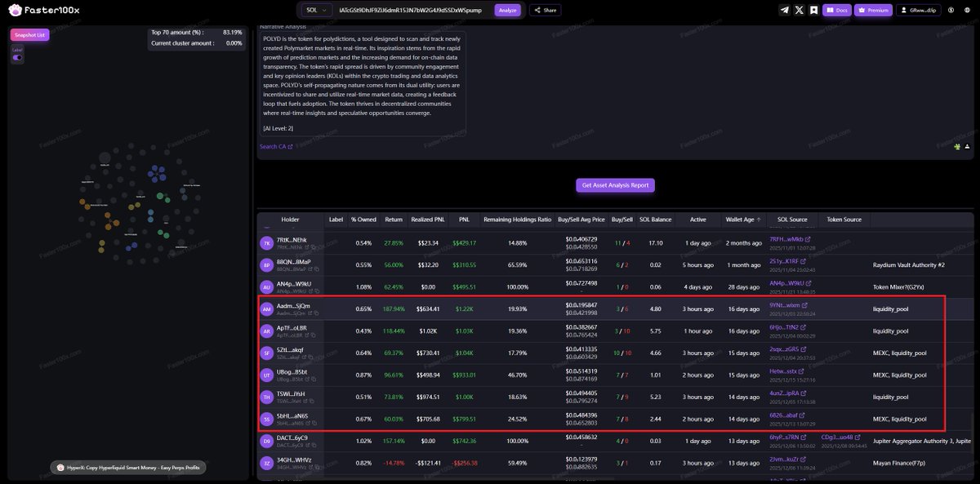Click the 187.94% return value

click(x=394, y=309)
